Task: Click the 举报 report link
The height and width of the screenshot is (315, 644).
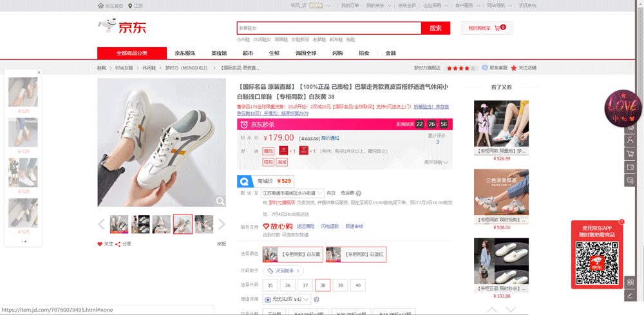Action: 222,244
